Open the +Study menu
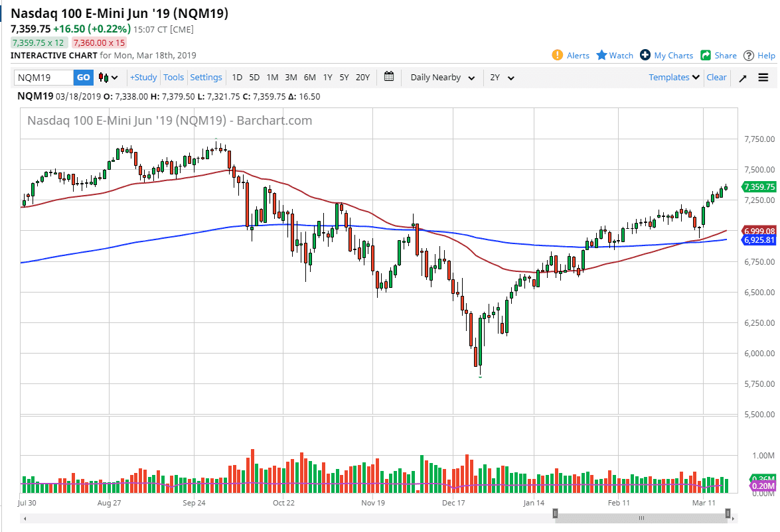780x532 pixels. pyautogui.click(x=143, y=78)
